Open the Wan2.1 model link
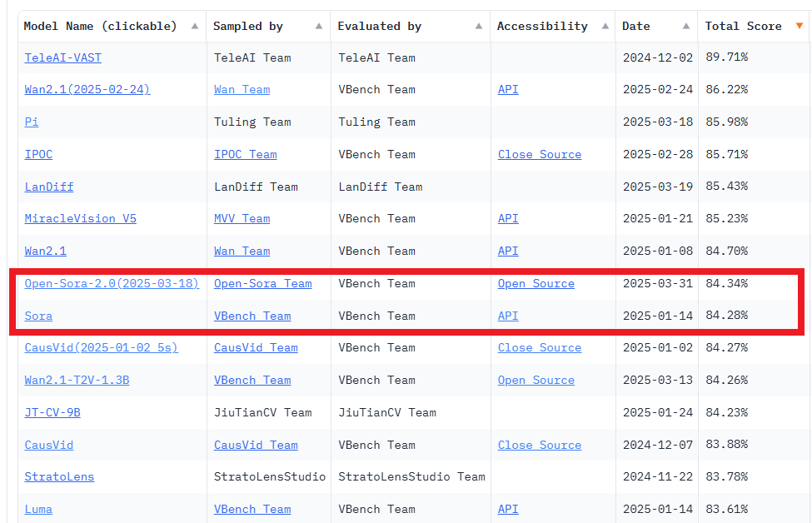This screenshot has width=812, height=523. coord(45,252)
